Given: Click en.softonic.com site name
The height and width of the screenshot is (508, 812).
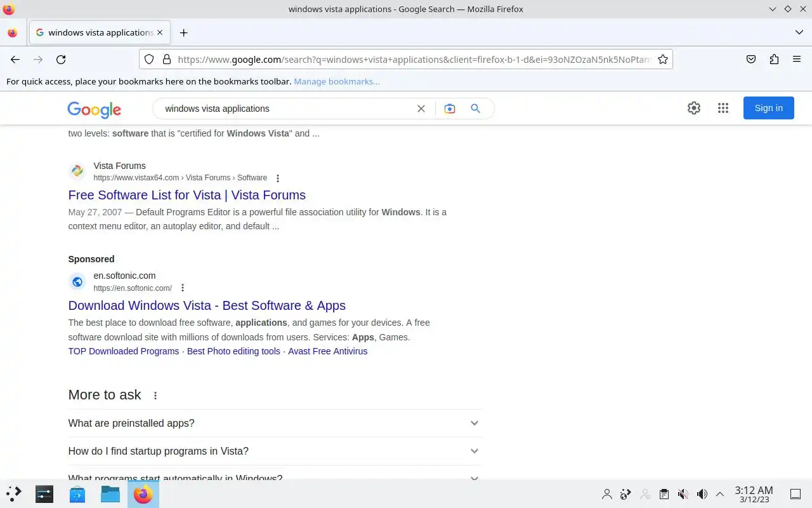Looking at the screenshot, I should click(x=124, y=276).
